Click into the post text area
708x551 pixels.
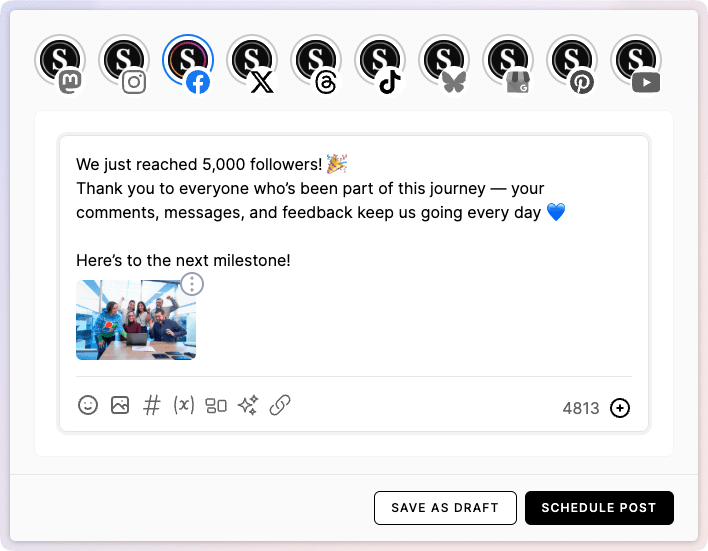354,212
